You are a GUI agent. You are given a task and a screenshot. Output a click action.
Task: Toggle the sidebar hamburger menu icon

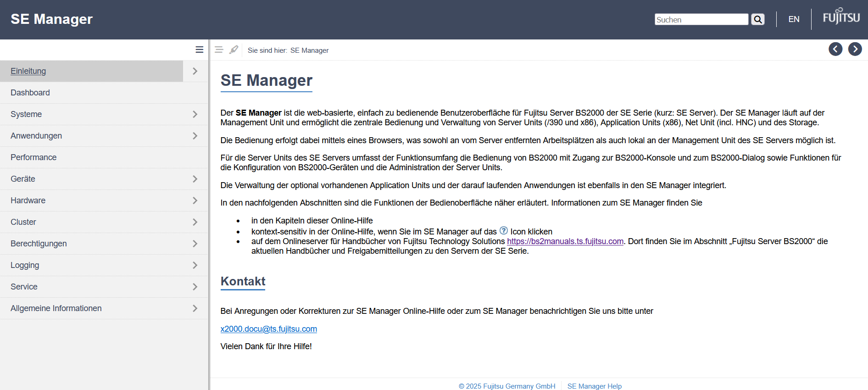199,50
